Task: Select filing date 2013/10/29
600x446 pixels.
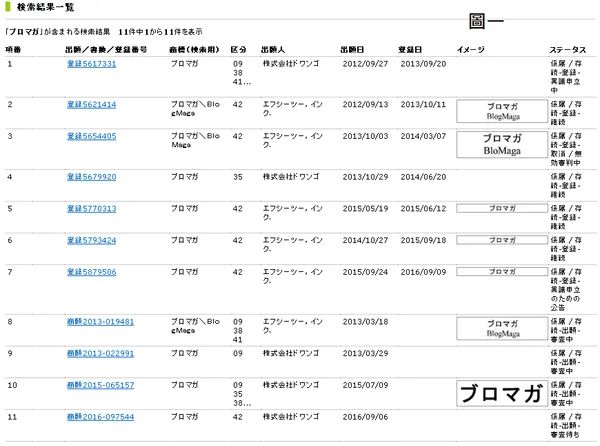Action: pyautogui.click(x=365, y=177)
